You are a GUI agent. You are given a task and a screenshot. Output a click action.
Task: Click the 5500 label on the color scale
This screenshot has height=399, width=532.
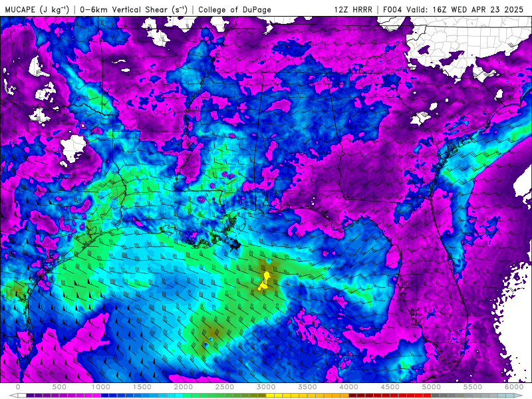click(473, 387)
